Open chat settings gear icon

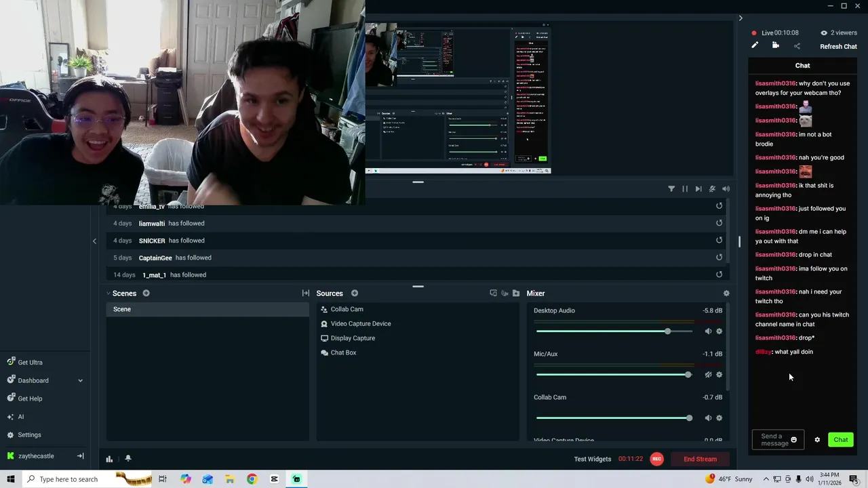click(817, 440)
